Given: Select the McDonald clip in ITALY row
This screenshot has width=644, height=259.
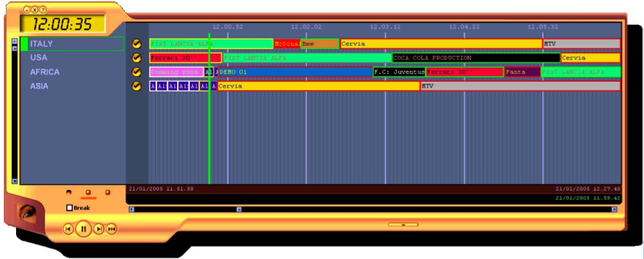Looking at the screenshot, I should point(287,44).
